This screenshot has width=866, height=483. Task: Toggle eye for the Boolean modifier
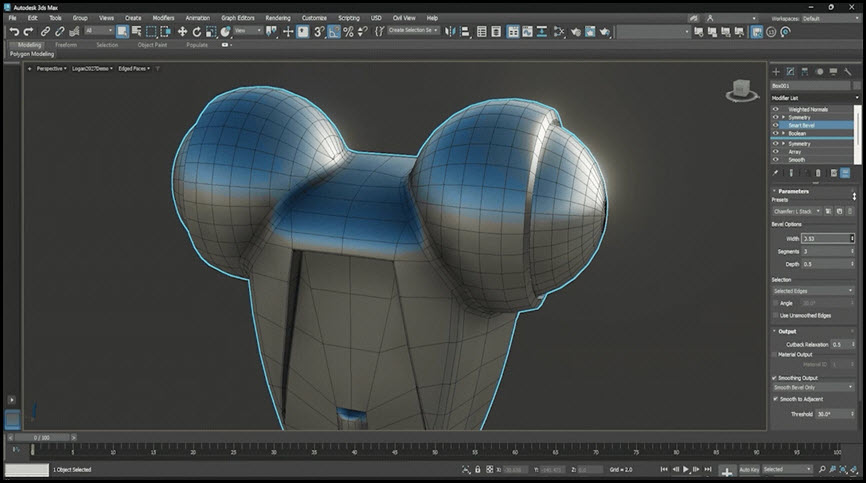point(775,133)
